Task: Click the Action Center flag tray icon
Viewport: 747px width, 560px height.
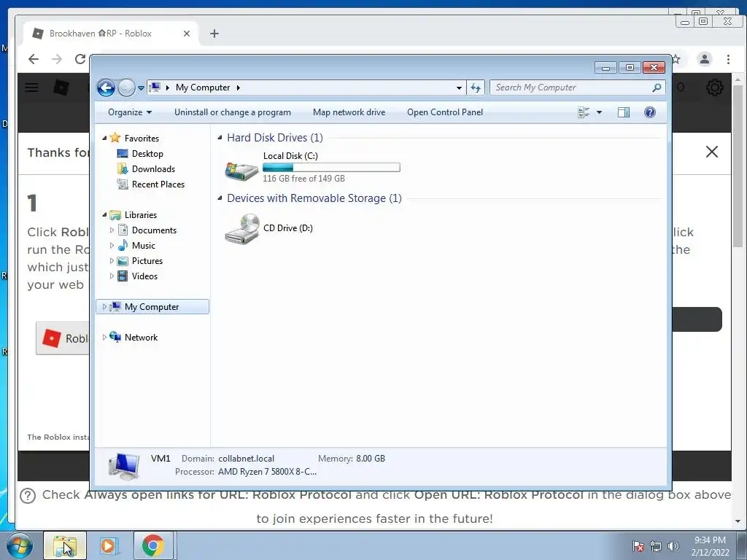Action: [x=638, y=546]
